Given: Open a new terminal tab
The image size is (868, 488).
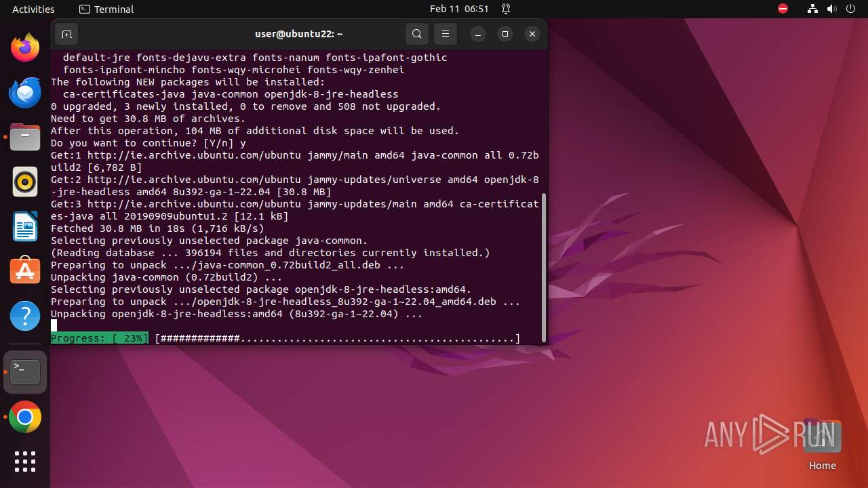Looking at the screenshot, I should [66, 34].
